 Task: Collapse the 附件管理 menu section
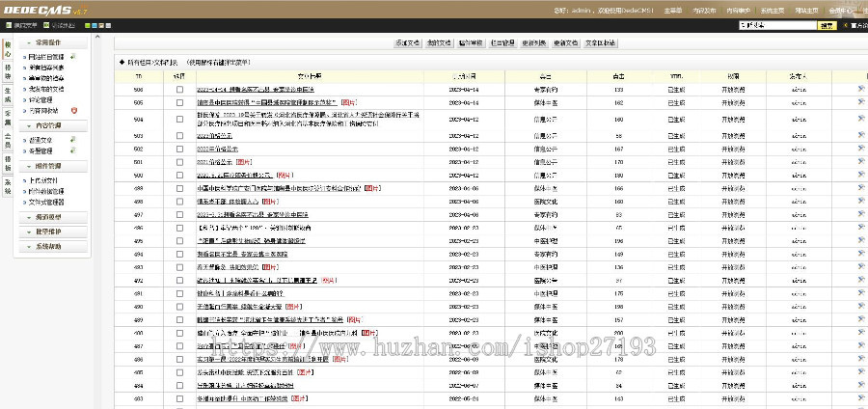[x=53, y=166]
